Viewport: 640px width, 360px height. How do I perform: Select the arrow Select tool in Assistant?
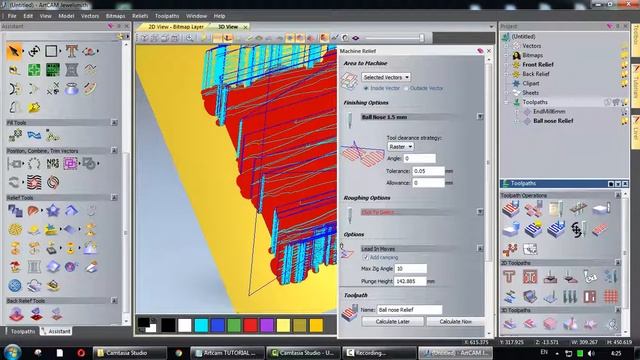[x=15, y=51]
